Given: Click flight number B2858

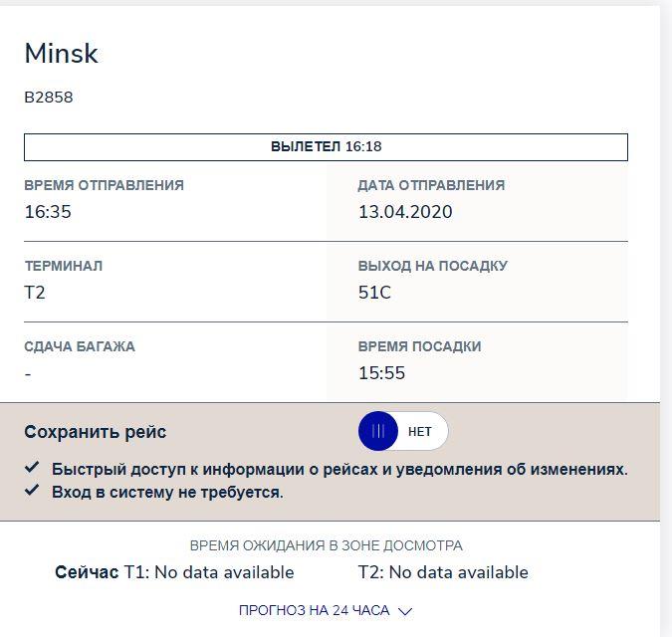Looking at the screenshot, I should [x=49, y=98].
